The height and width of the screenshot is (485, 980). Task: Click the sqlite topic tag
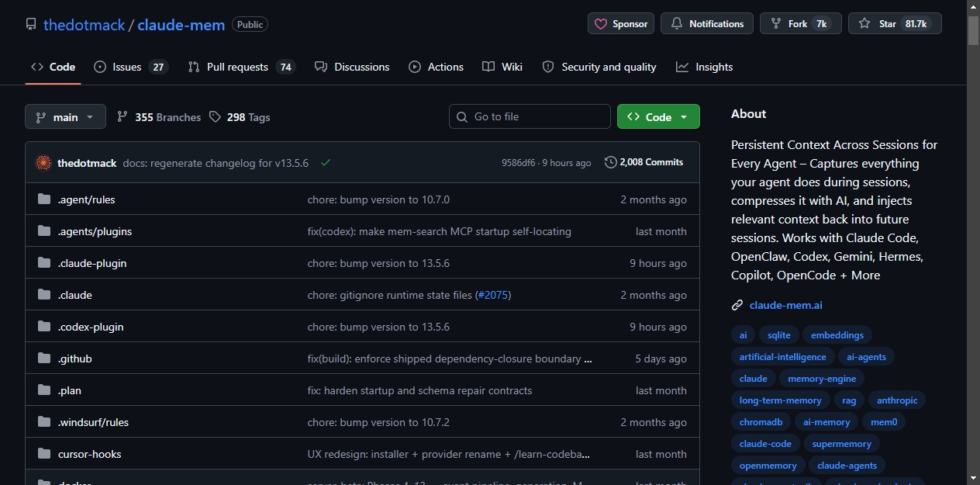click(x=779, y=335)
